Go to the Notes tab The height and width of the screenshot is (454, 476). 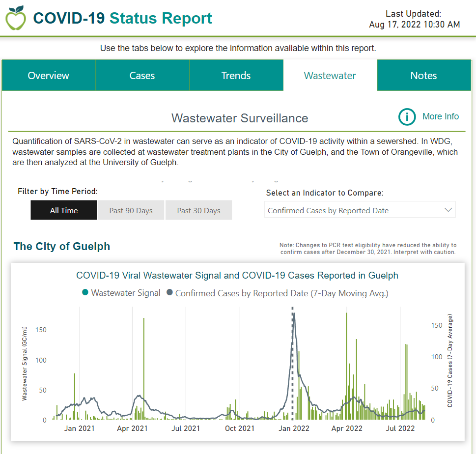[424, 75]
